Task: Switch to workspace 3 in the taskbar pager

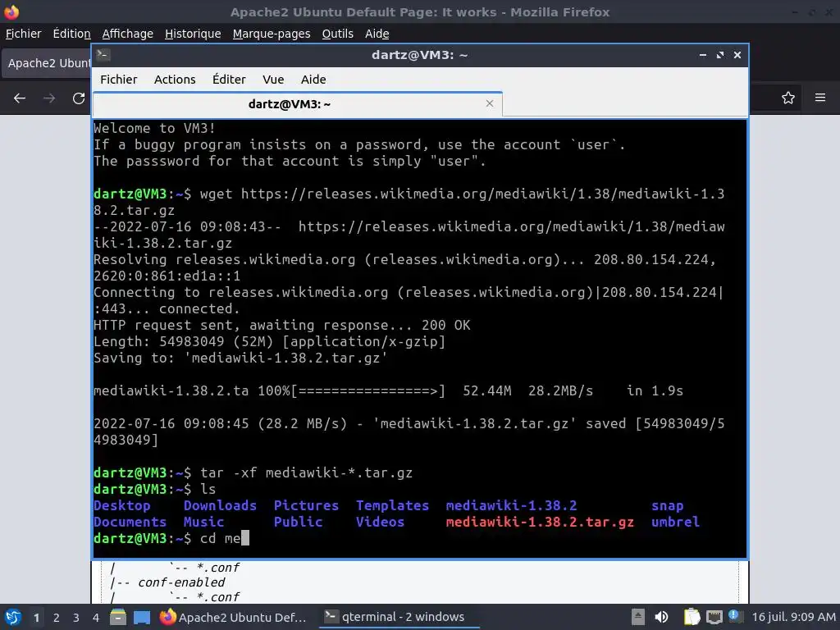Action: pos(76,618)
